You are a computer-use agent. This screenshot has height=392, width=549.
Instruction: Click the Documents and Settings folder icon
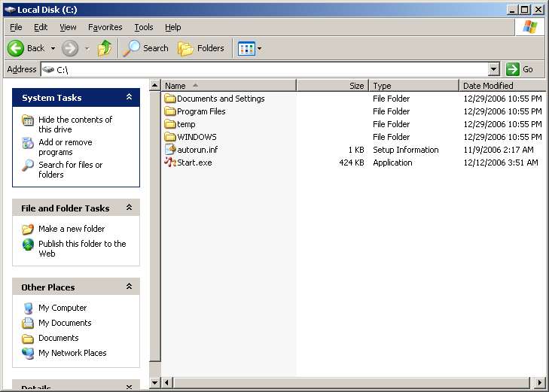tap(170, 99)
